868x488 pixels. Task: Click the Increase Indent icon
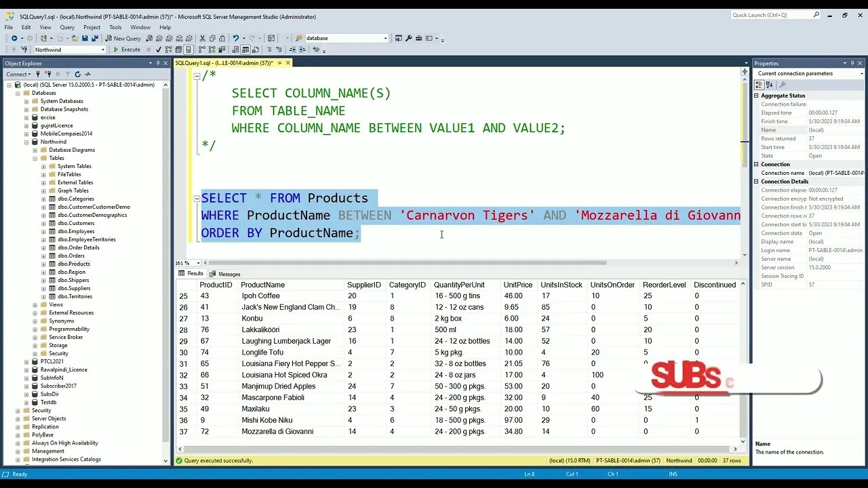[x=302, y=49]
